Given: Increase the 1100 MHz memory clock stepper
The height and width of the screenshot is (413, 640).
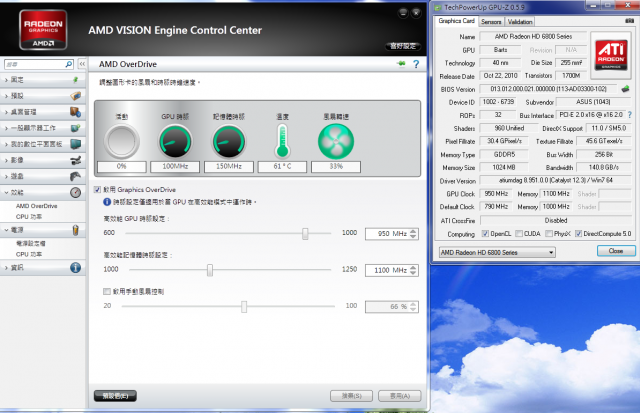Looking at the screenshot, I should point(413,268).
